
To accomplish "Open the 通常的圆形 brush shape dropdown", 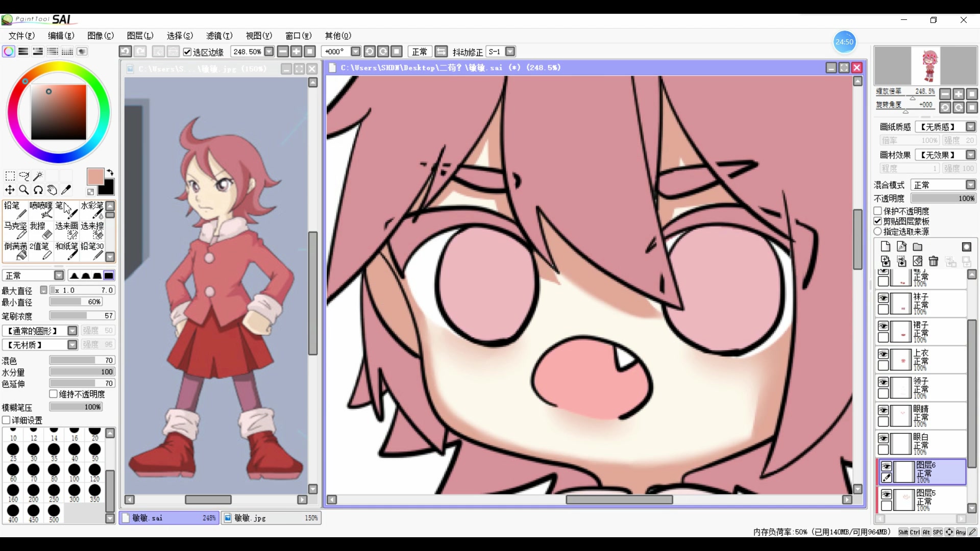I will point(72,331).
